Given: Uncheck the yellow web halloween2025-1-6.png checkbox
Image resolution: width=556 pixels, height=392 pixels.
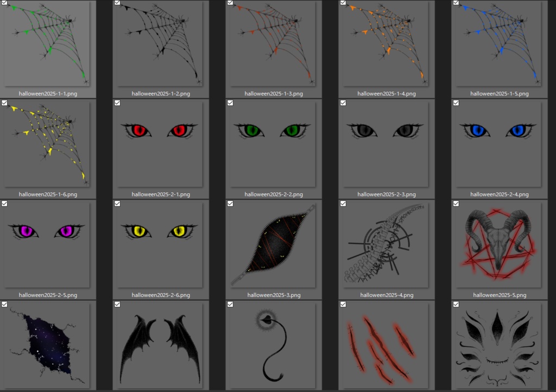Looking at the screenshot, I should pyautogui.click(x=4, y=103).
